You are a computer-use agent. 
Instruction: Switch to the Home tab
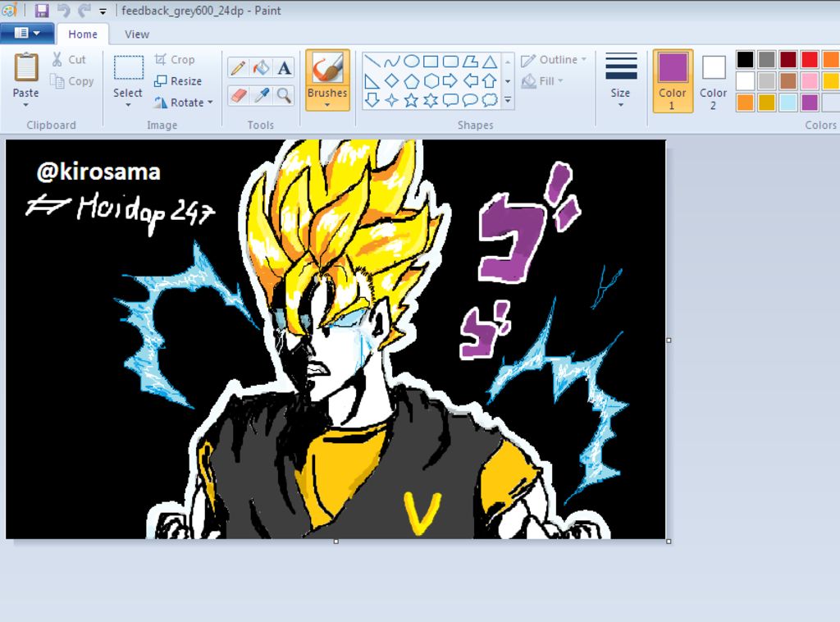point(83,34)
